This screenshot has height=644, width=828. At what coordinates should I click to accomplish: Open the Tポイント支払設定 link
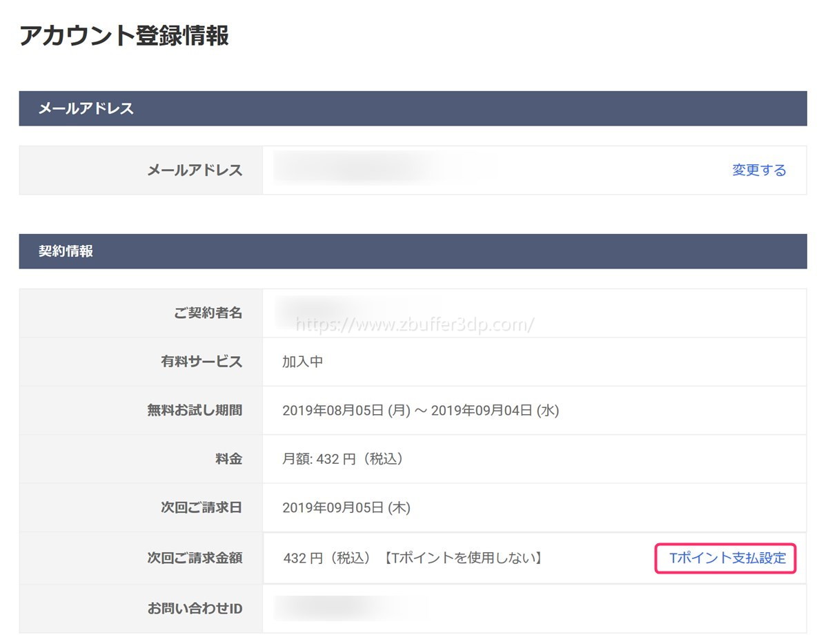727,558
